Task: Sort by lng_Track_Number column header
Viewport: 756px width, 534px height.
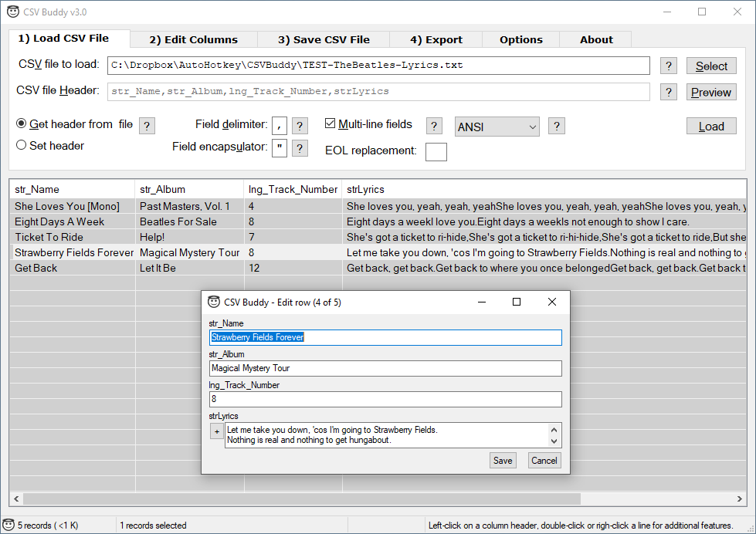Action: pos(293,189)
